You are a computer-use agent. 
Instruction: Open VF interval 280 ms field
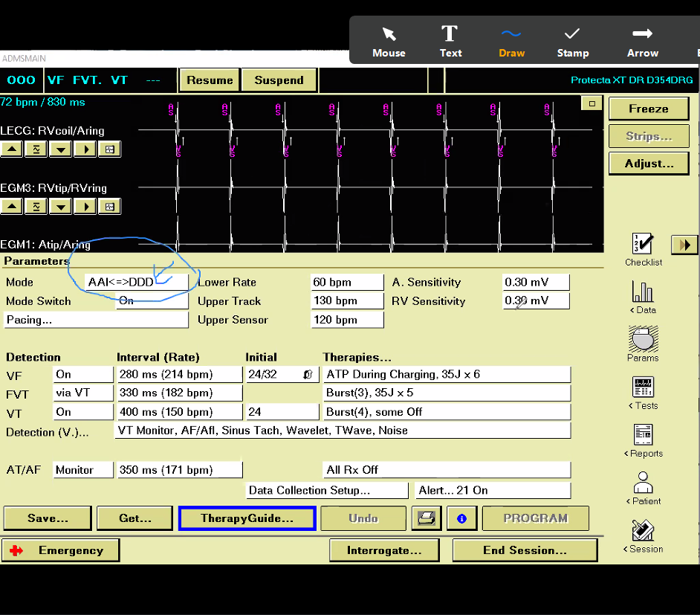180,374
